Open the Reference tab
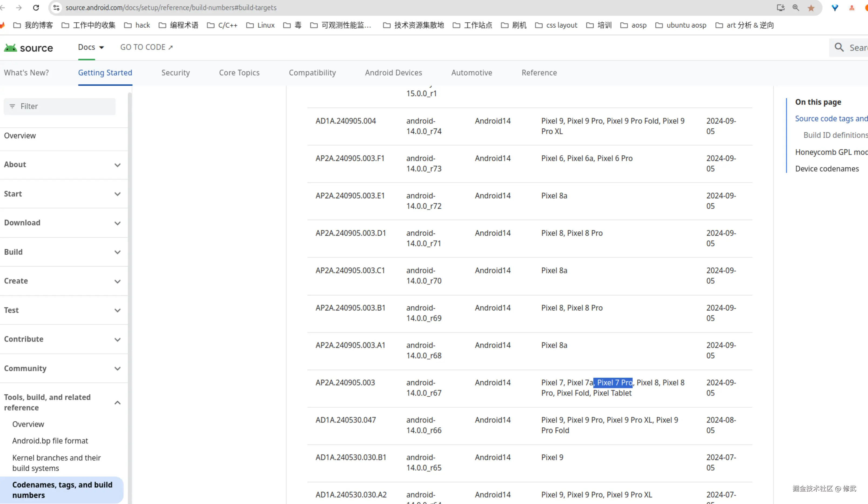The height and width of the screenshot is (504, 868). [539, 73]
